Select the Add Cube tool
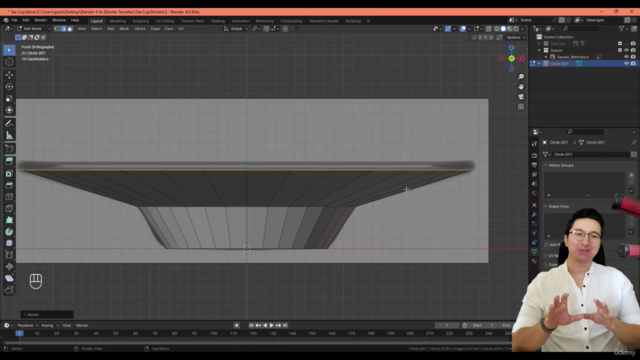Screen dimensions: 640x360 9,149
